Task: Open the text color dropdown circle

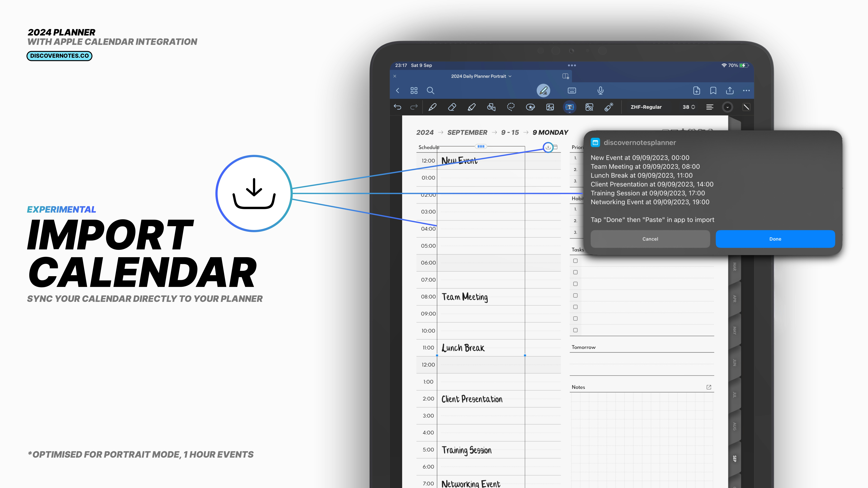Action: pos(728,107)
